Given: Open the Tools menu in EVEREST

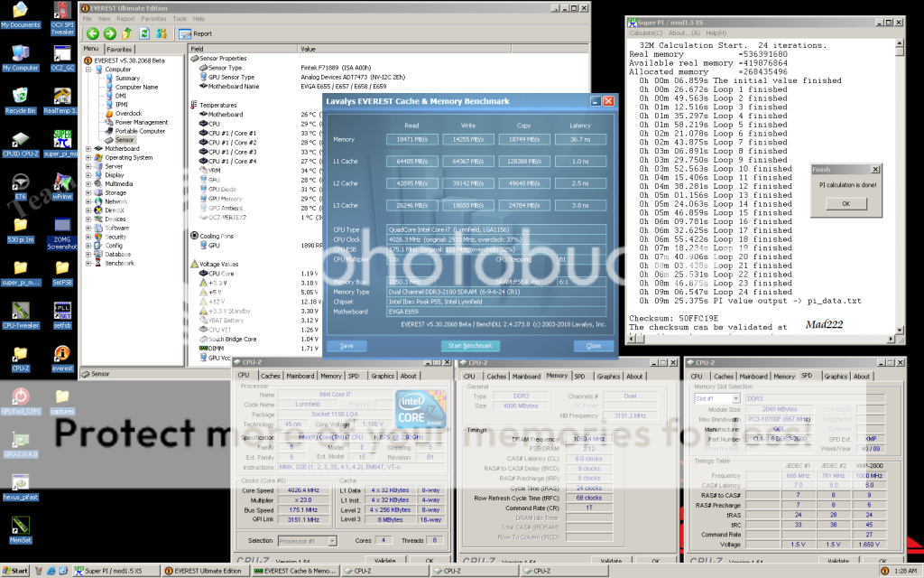Looking at the screenshot, I should (180, 18).
